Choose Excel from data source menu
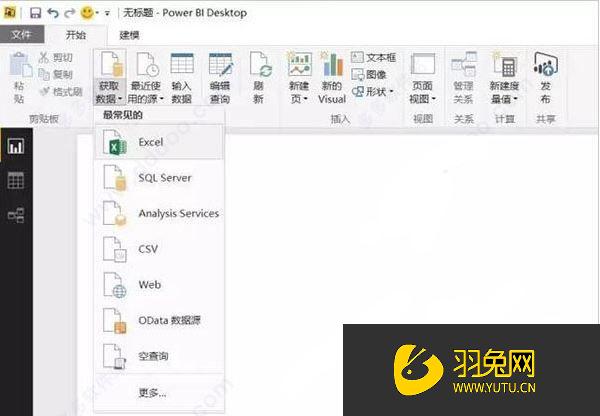The width and height of the screenshot is (600, 416). coord(159,142)
